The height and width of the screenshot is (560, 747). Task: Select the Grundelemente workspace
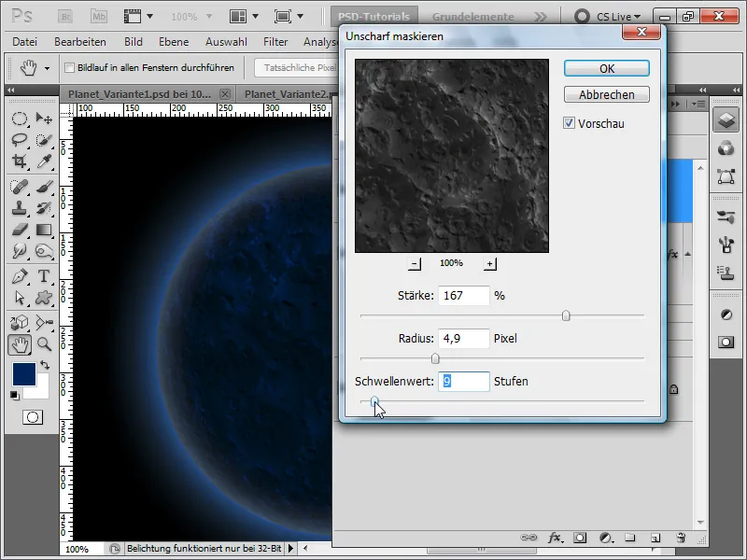point(473,17)
